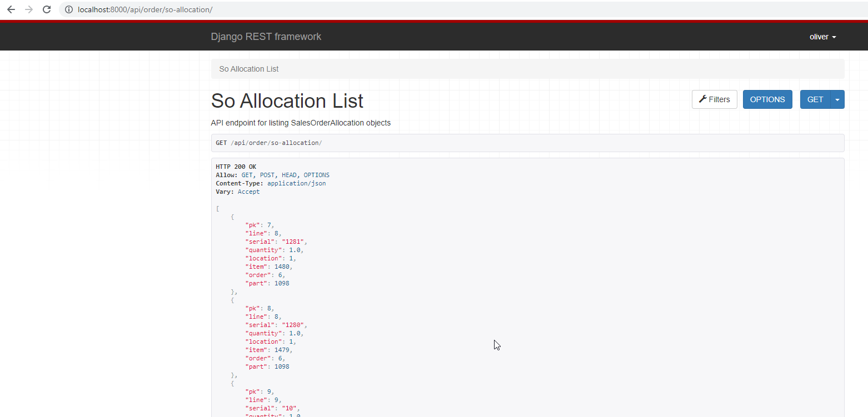The image size is (868, 417).
Task: Click inside the browser address bar
Action: point(167,9)
